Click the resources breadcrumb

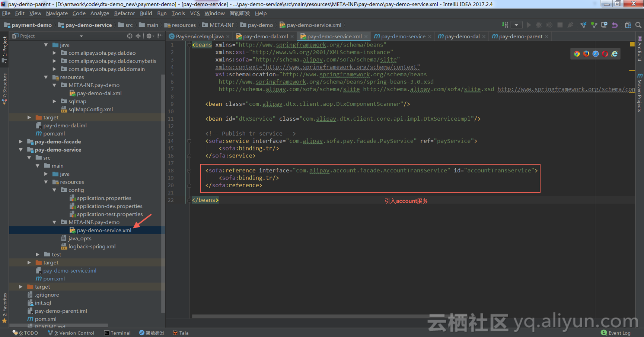[180, 25]
